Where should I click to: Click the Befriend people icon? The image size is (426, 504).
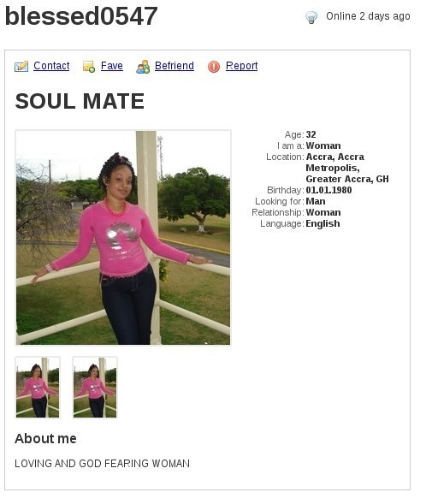point(143,67)
